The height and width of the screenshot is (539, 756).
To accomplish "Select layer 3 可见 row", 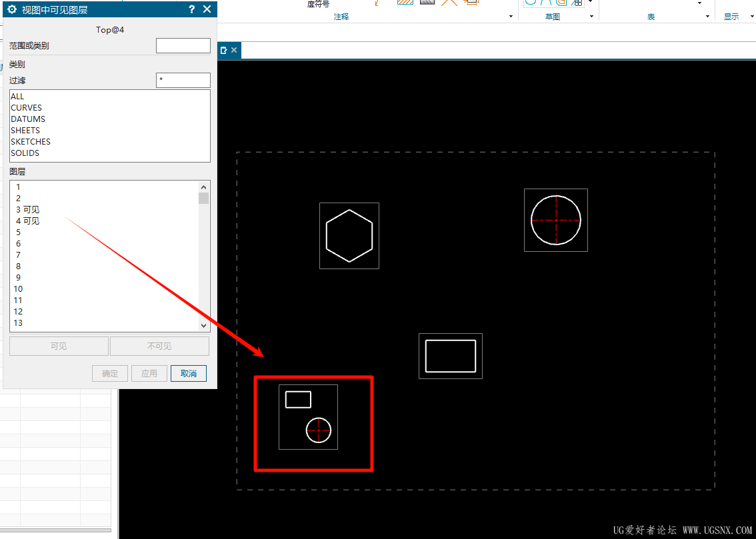I will coord(103,209).
